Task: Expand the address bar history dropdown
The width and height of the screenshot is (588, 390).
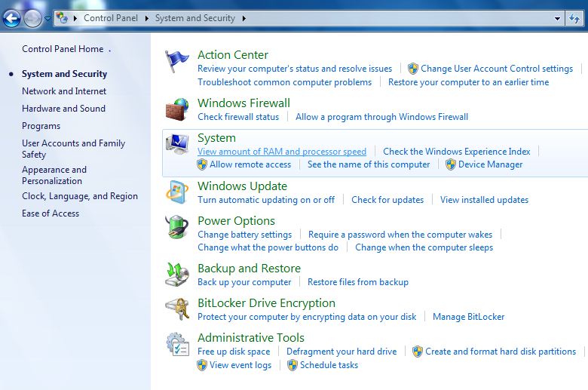Action: [x=558, y=18]
